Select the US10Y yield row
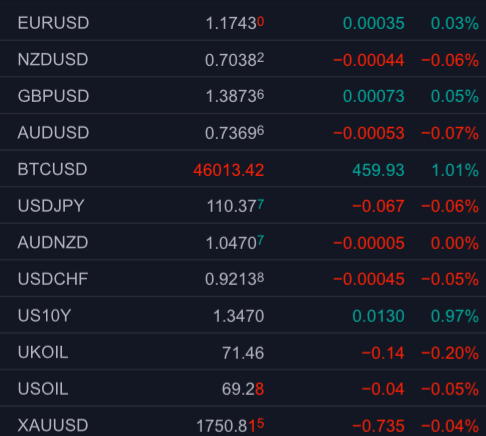 (x=243, y=315)
